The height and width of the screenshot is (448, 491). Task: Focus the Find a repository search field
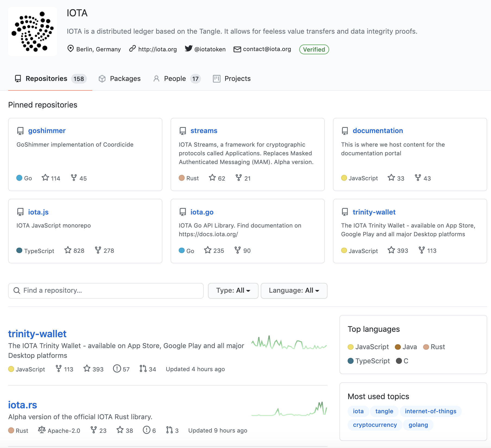pos(106,291)
